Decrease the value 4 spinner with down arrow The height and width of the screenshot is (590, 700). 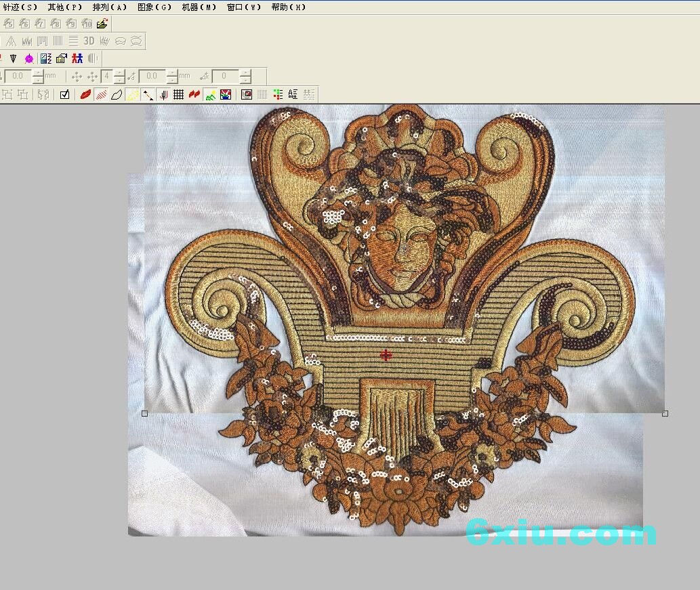tap(119, 80)
